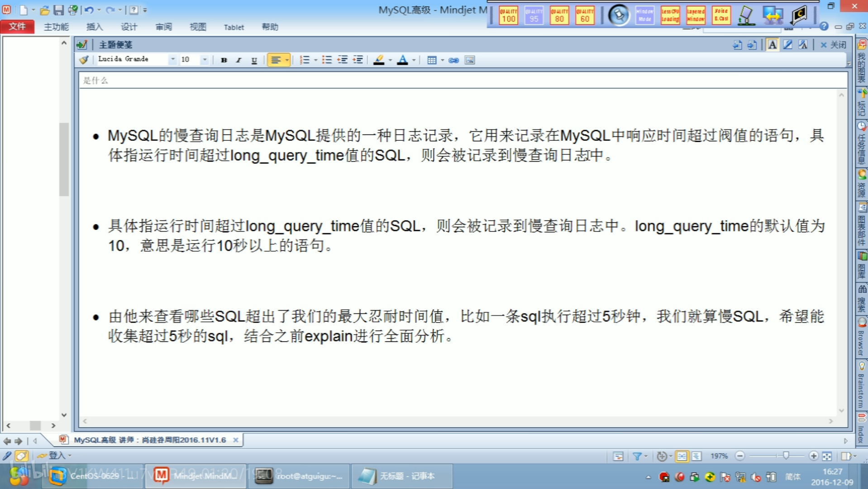Fit map to screen icon in status bar
The width and height of the screenshot is (868, 489).
[827, 456]
